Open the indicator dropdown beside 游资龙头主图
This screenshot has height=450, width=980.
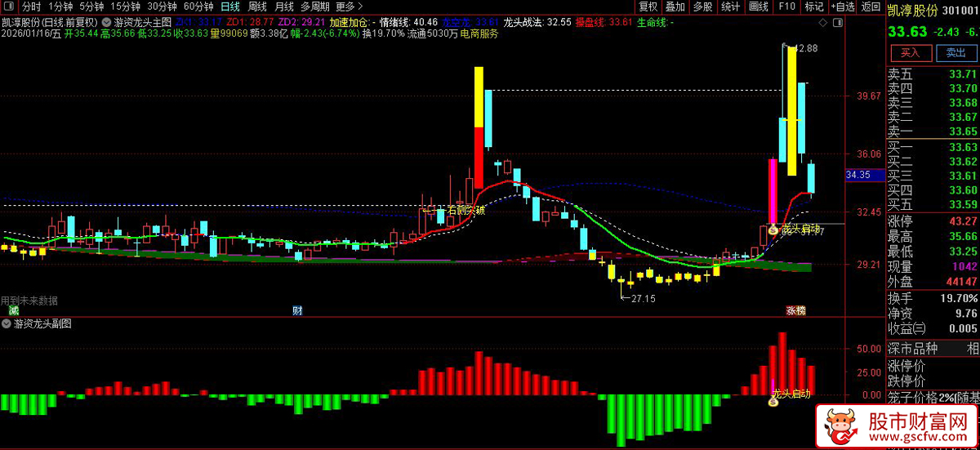(107, 22)
